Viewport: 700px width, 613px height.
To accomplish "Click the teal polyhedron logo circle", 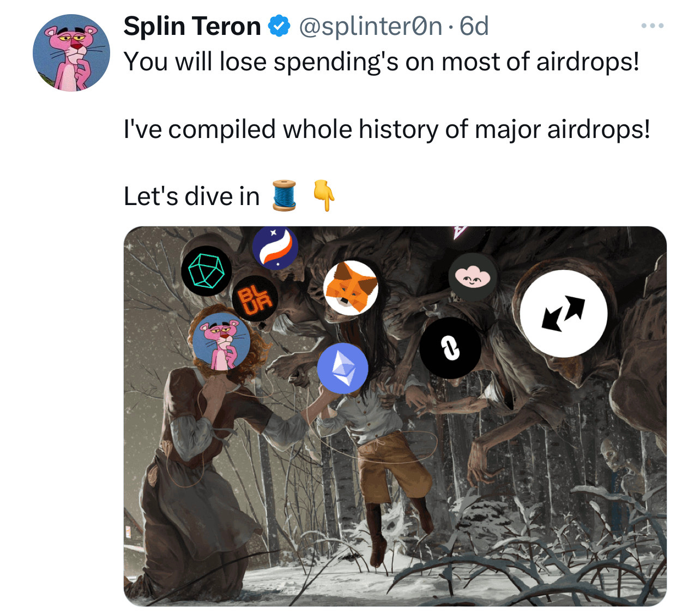I will (x=207, y=271).
